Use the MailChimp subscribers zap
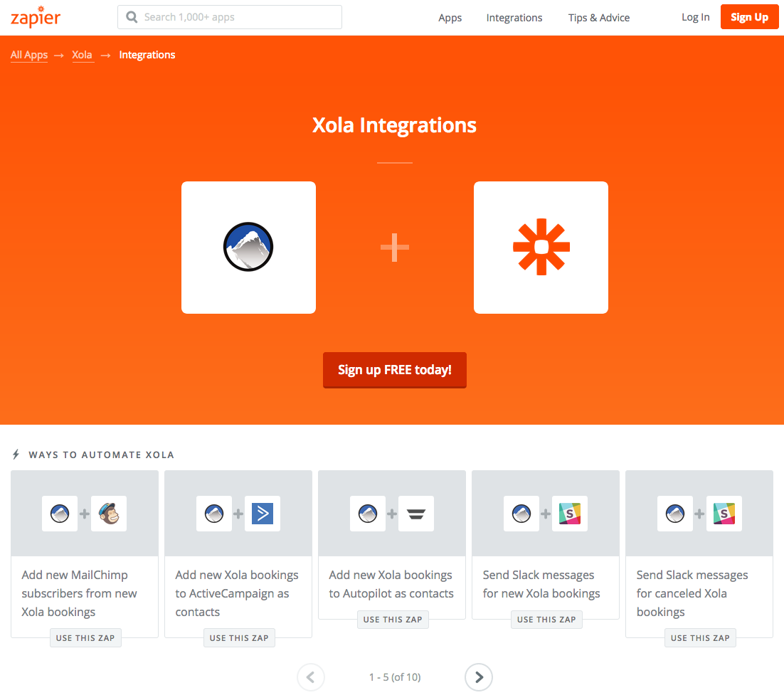 (85, 638)
